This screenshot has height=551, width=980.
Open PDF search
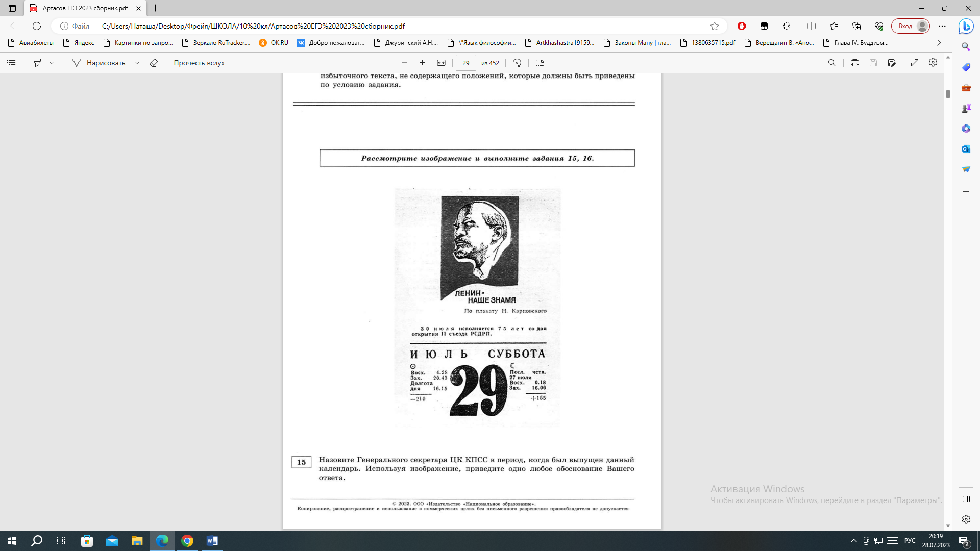pyautogui.click(x=832, y=63)
